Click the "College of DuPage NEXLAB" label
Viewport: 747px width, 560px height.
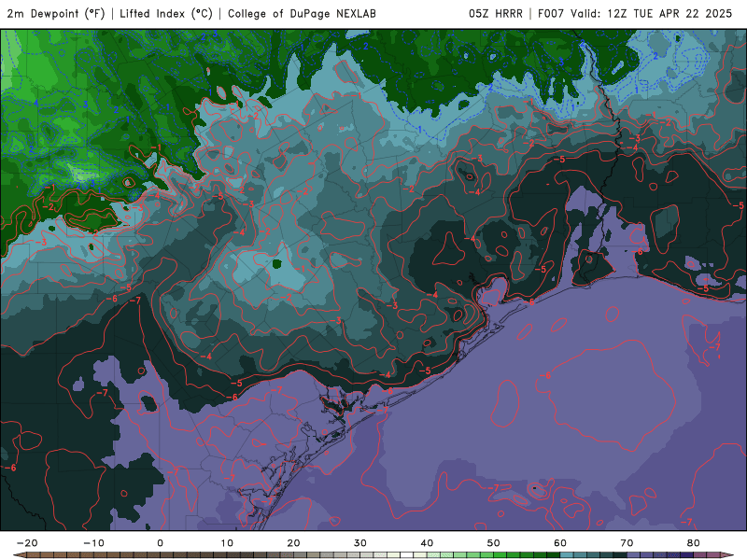tap(302, 13)
